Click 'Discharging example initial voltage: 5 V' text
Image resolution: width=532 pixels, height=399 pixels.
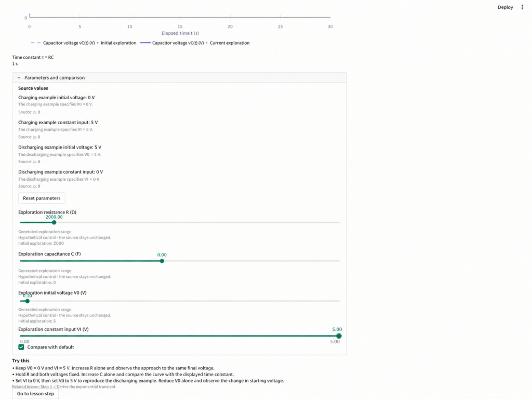(60, 147)
